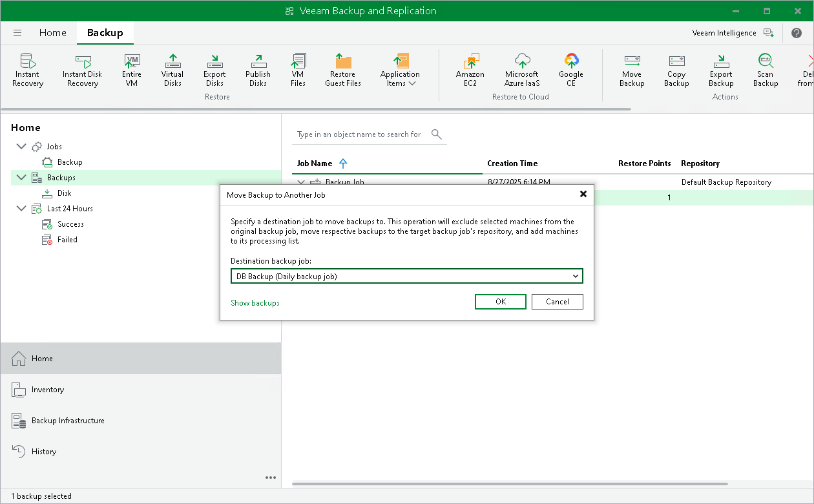Cancel the Move Backup dialog
The image size is (814, 504).
558,302
